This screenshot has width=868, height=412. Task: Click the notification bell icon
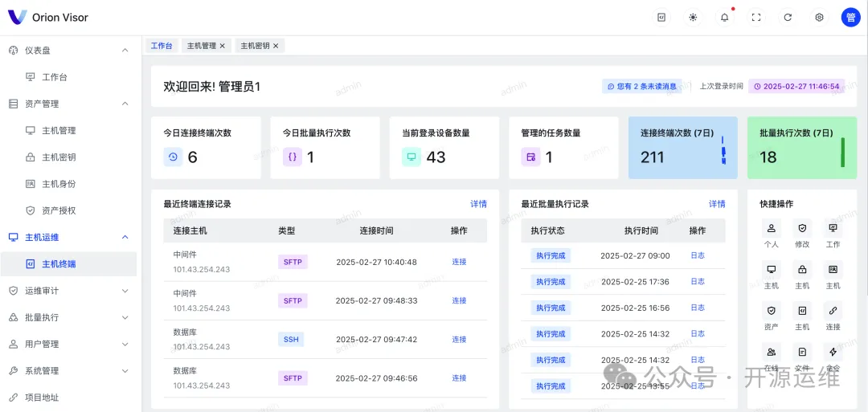tap(724, 17)
